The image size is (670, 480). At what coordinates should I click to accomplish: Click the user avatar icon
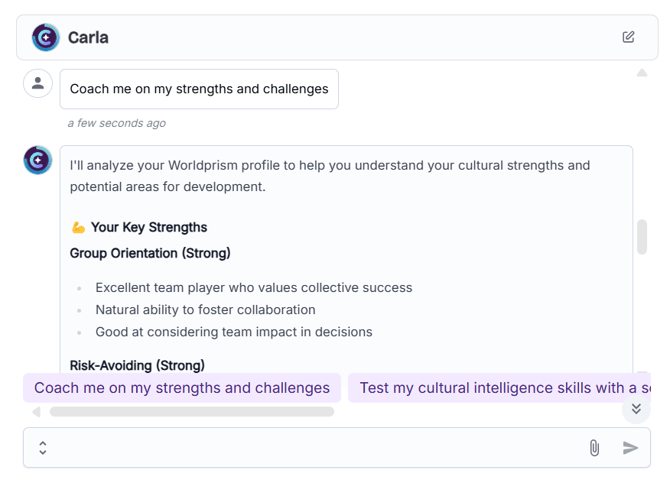(x=38, y=83)
